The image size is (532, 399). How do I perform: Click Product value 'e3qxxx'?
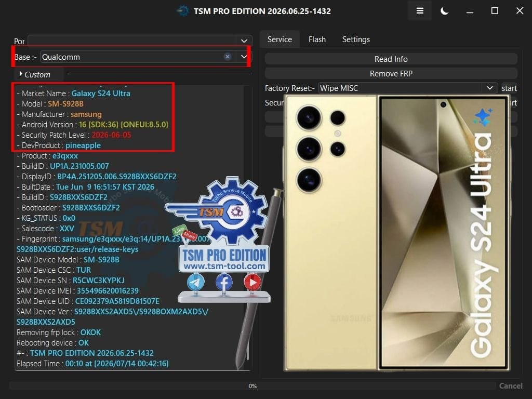pos(65,156)
